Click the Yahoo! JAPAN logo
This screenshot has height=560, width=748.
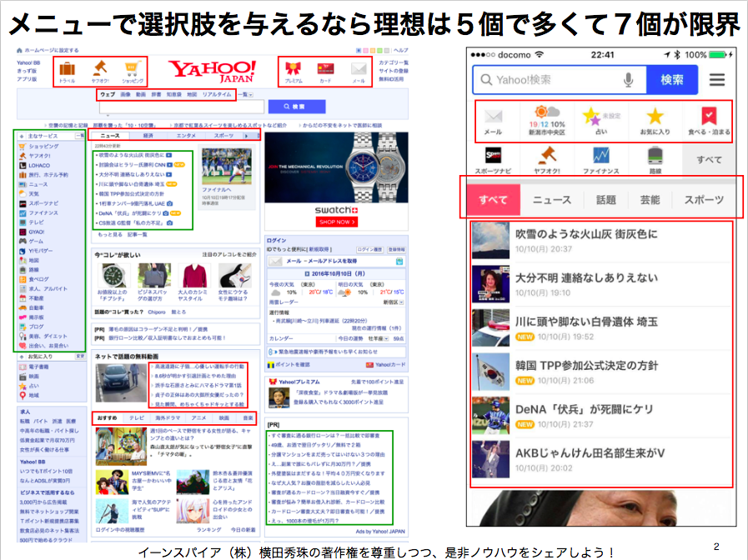pos(213,72)
